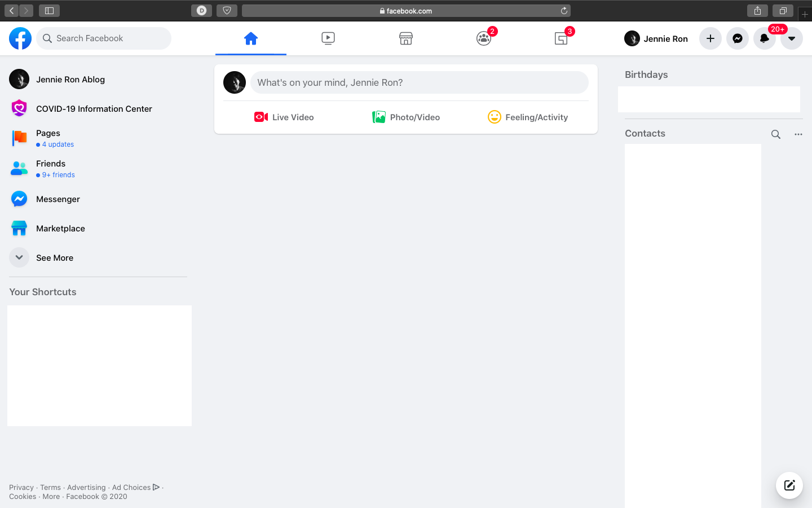Add a Feeling/Activity
Image resolution: width=812 pixels, height=508 pixels.
click(528, 117)
